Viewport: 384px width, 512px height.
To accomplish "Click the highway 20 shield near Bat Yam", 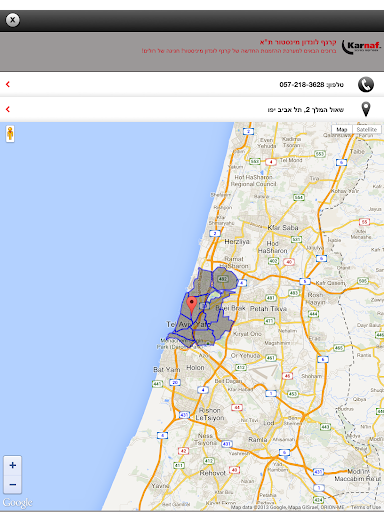I will tap(175, 382).
